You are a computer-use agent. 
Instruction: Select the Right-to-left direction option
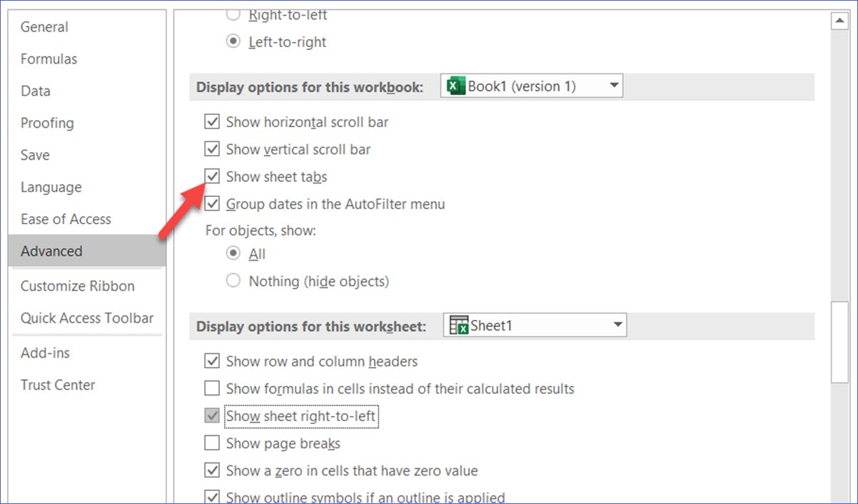point(233,13)
